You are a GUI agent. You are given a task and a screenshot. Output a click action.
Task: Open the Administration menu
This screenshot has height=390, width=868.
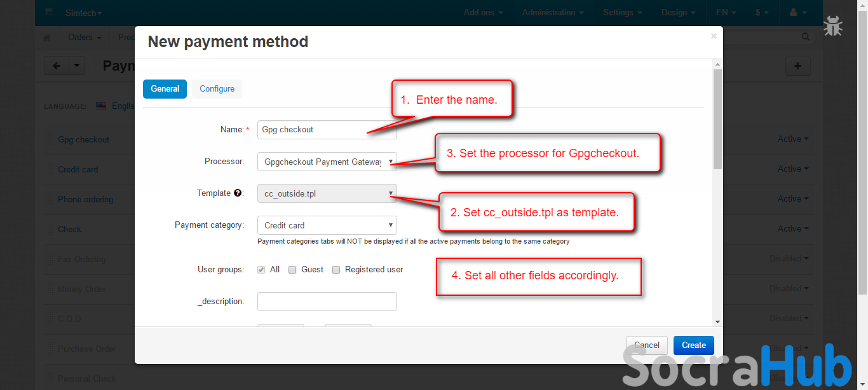point(553,12)
